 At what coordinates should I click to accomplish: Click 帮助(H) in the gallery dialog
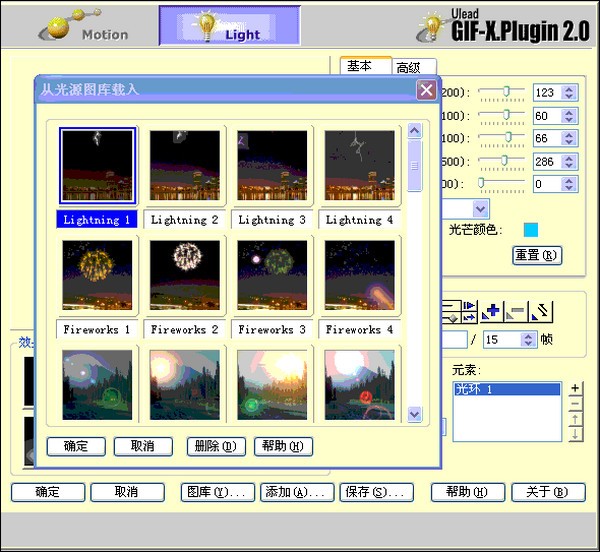[283, 446]
